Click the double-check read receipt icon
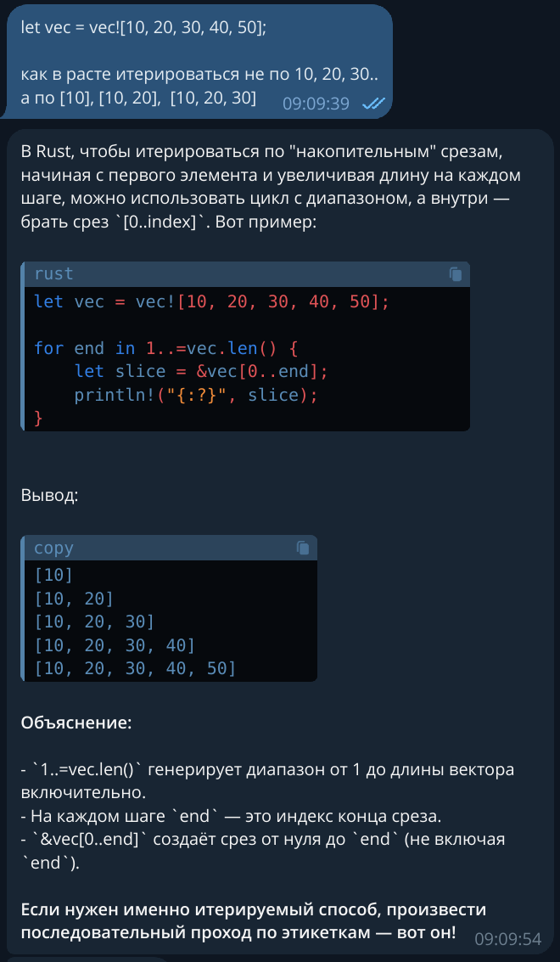 373,104
